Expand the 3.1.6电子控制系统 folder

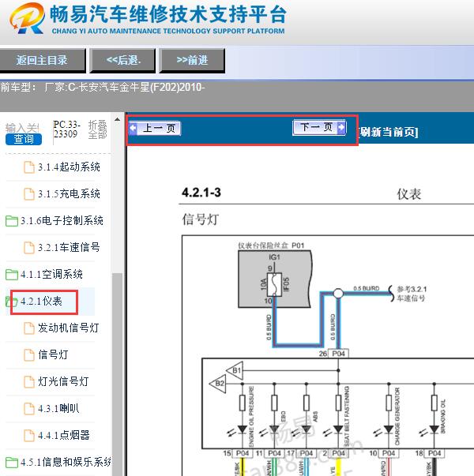(62, 220)
